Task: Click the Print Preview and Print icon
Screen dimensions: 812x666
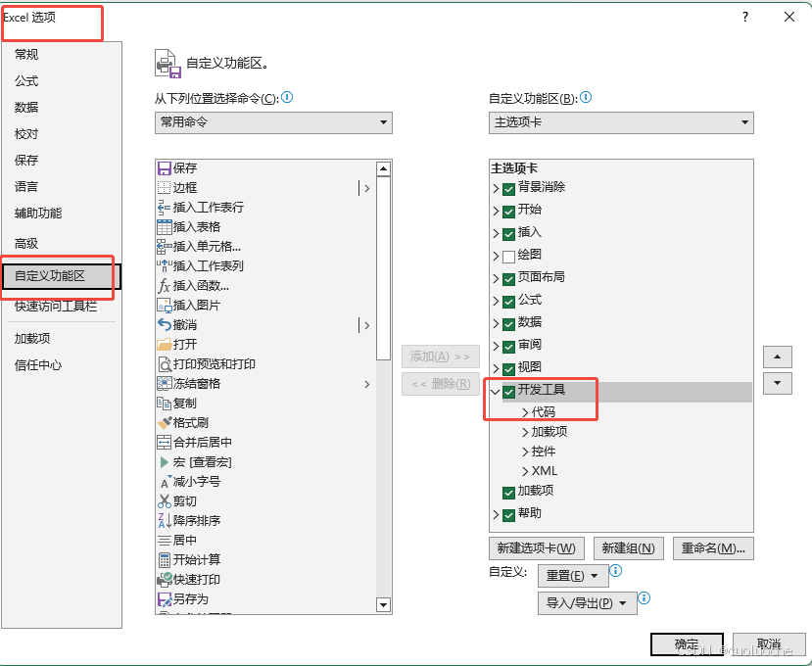Action: tap(165, 364)
